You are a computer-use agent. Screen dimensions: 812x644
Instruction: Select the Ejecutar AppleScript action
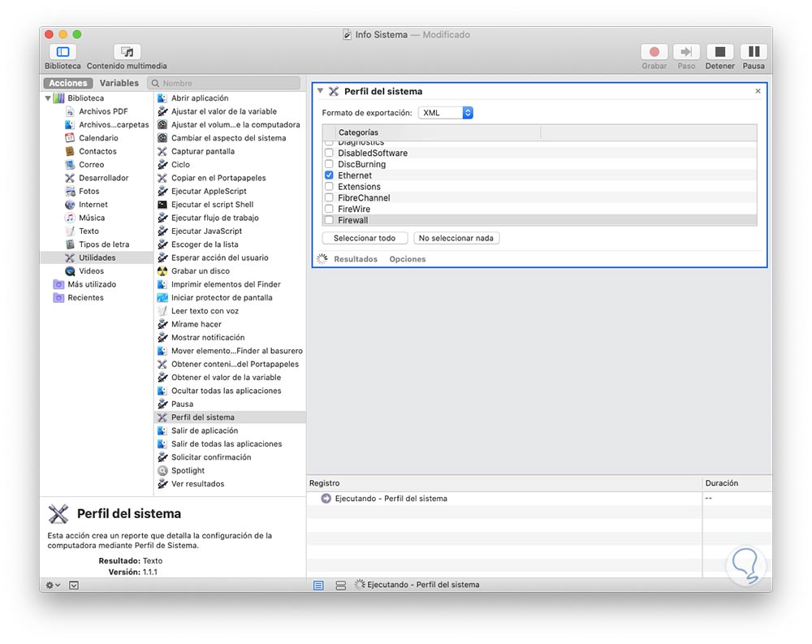[x=209, y=191]
